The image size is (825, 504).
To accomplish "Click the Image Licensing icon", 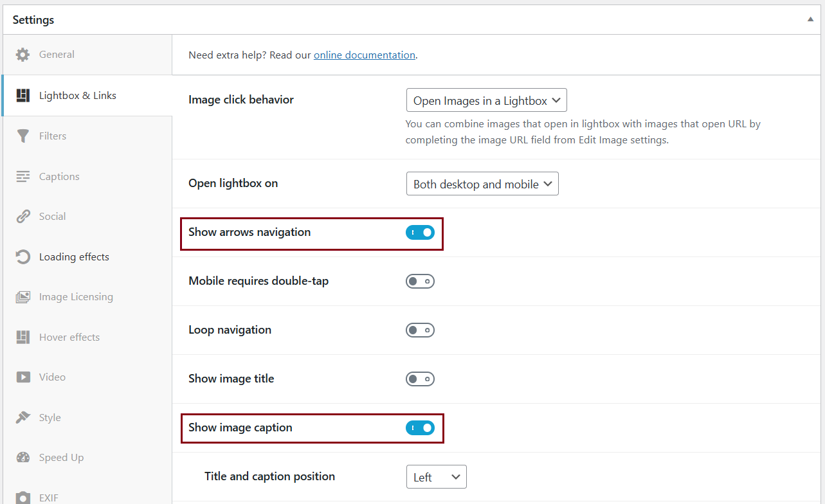I will tap(23, 297).
